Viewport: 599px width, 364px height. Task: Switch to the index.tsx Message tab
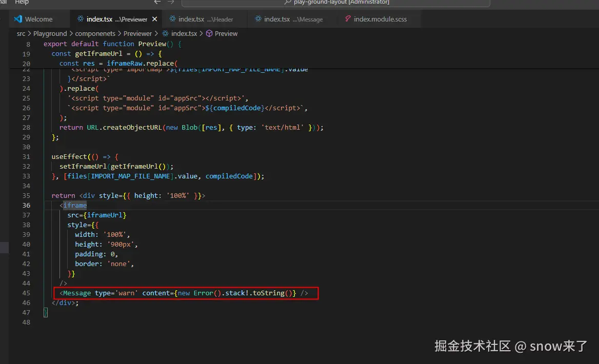[x=293, y=19]
